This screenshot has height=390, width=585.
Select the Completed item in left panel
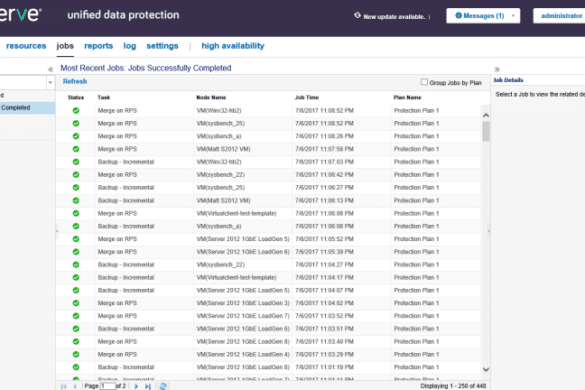coord(28,107)
